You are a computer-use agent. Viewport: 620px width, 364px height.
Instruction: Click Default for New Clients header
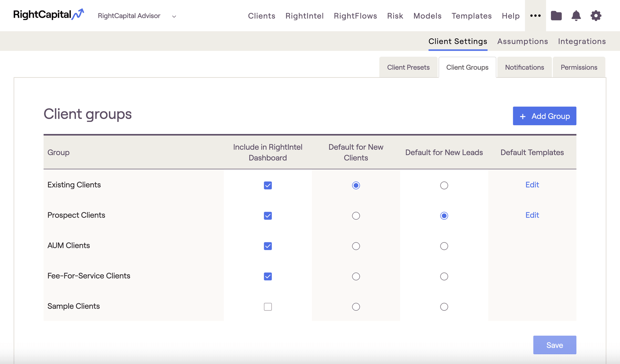(356, 152)
